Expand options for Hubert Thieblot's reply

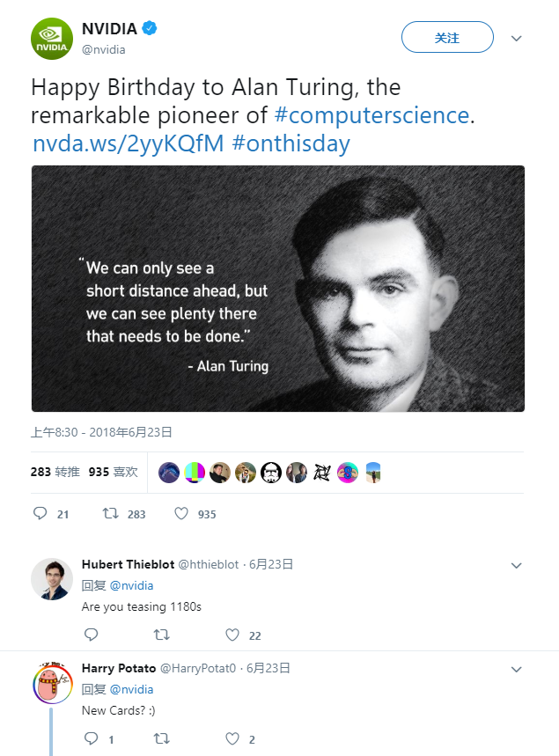click(517, 565)
